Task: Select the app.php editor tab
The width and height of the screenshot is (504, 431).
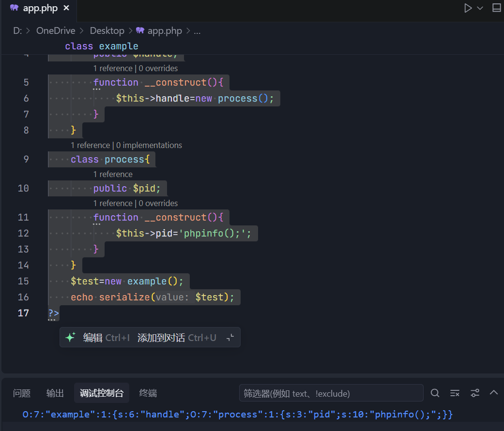Action: tap(40, 8)
